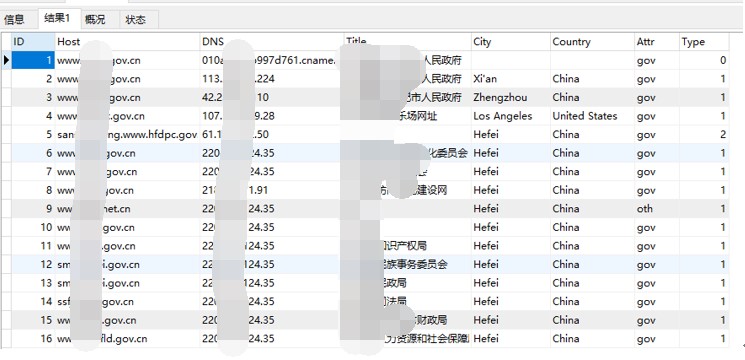Select the 结果1 tab

click(x=58, y=19)
